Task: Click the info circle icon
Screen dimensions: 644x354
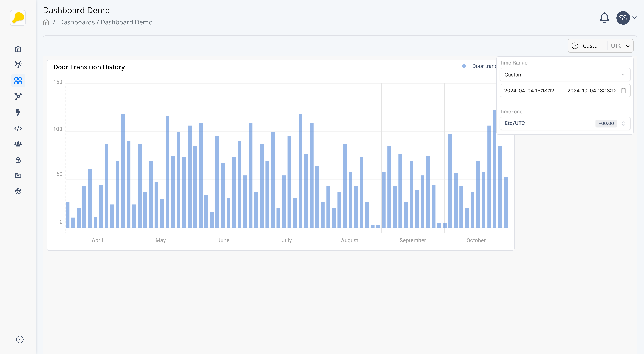Action: point(20,340)
